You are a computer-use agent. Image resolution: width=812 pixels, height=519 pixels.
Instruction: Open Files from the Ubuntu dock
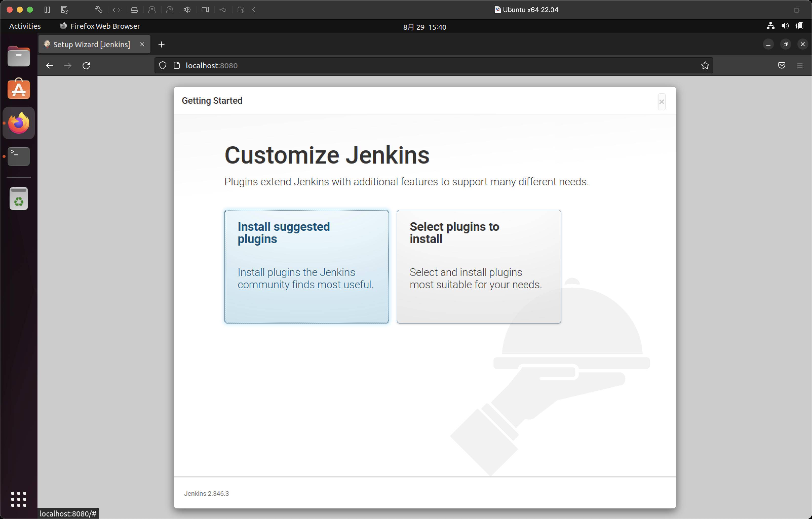18,56
